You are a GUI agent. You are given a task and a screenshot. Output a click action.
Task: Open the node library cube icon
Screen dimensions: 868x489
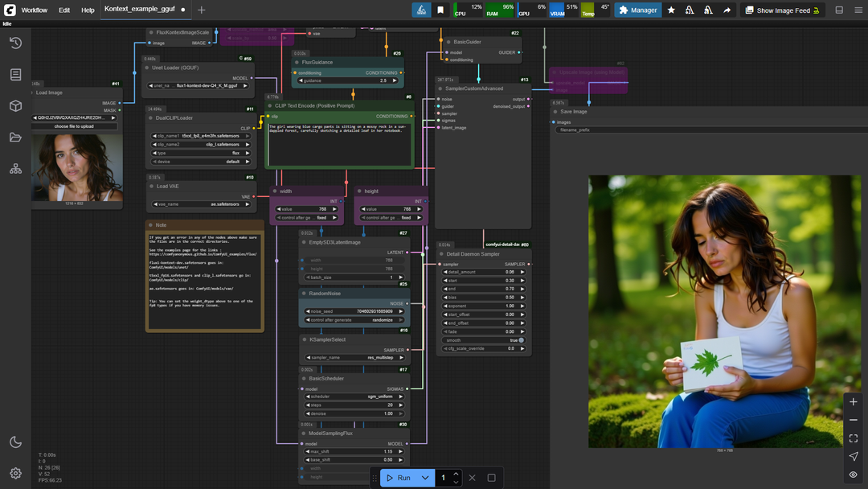pyautogui.click(x=15, y=106)
